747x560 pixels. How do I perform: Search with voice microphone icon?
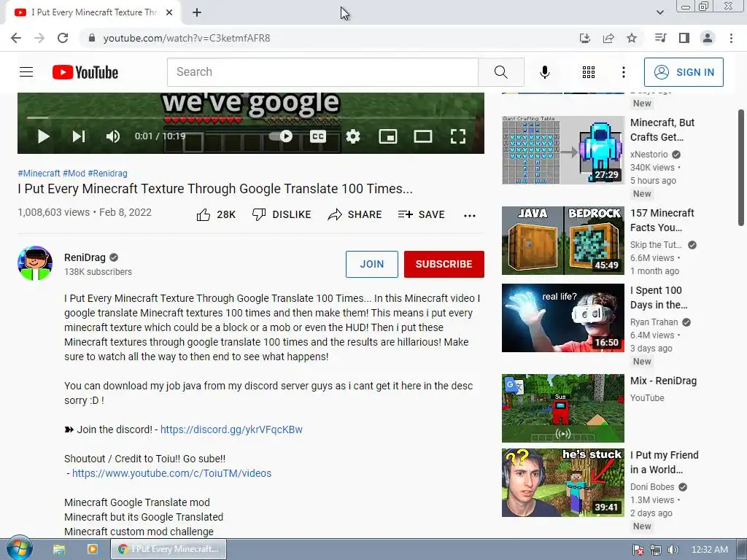pyautogui.click(x=545, y=72)
